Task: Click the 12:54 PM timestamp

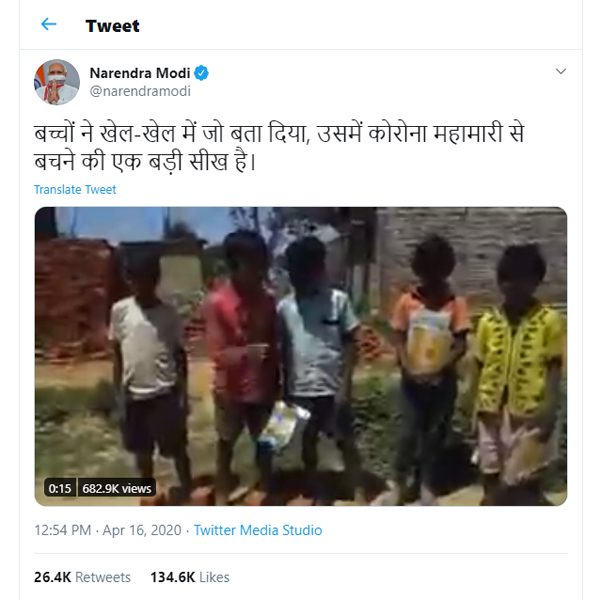Action: (x=64, y=530)
